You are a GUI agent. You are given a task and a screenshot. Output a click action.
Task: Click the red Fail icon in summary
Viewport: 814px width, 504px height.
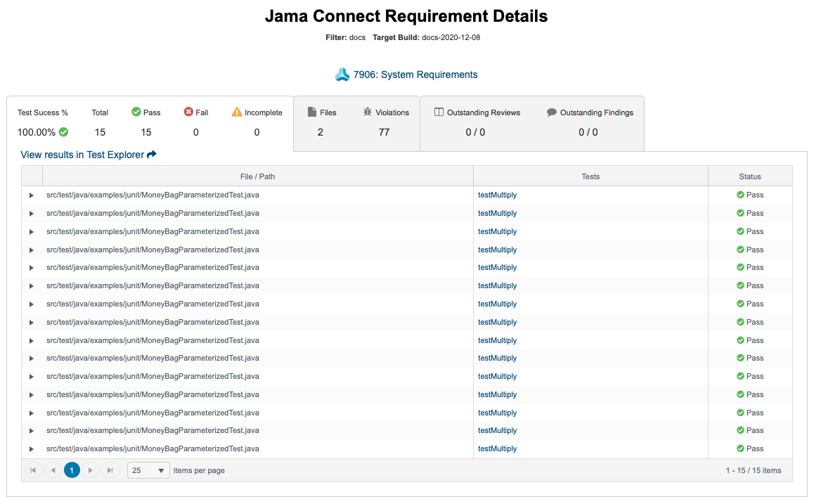click(x=188, y=112)
